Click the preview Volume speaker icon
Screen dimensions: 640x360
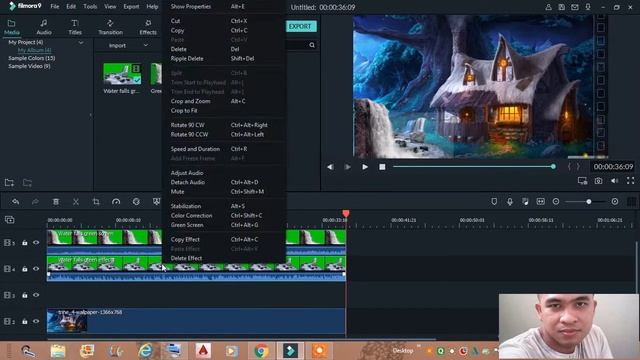614,180
